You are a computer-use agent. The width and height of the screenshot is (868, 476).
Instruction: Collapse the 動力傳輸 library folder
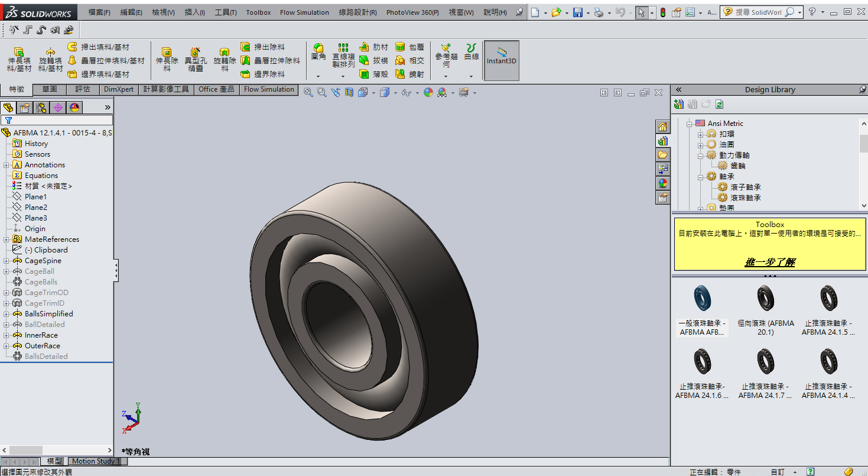click(700, 156)
